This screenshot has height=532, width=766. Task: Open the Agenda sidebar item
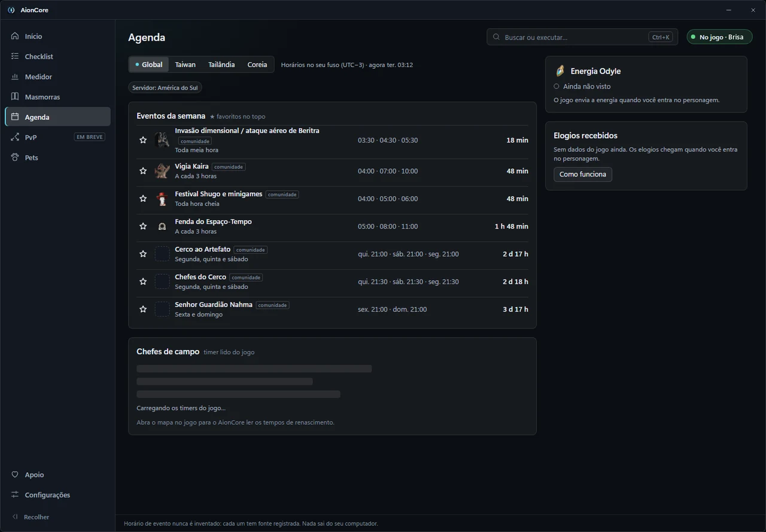pos(57,117)
